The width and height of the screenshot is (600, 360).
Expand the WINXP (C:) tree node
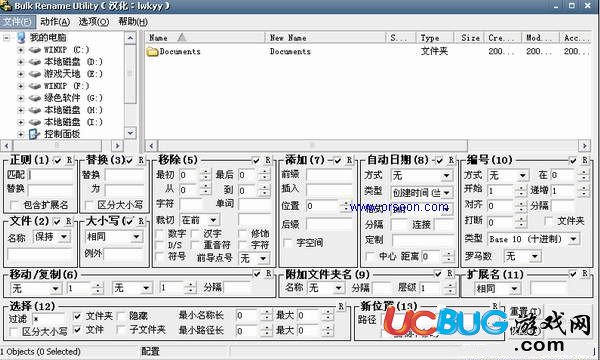tap(21, 50)
